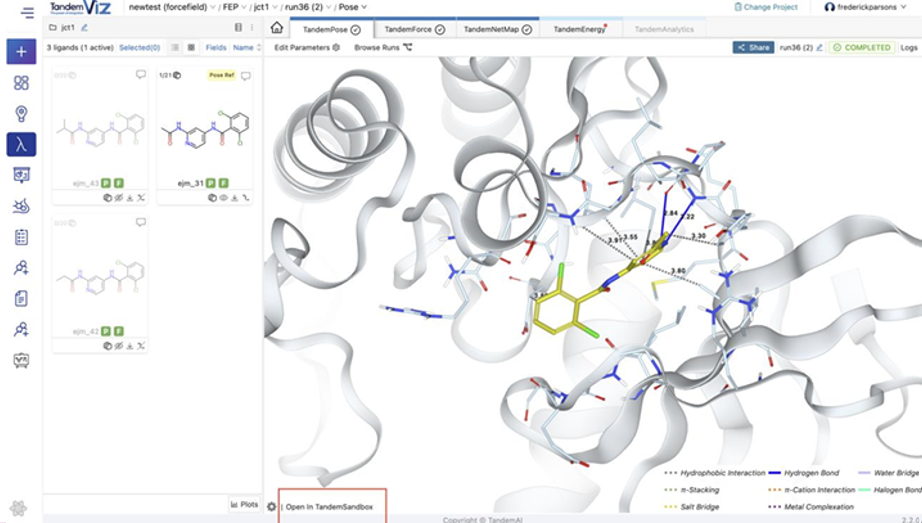Image resolution: width=922 pixels, height=523 pixels.
Task: Switch ligands to grid view
Action: 191,48
